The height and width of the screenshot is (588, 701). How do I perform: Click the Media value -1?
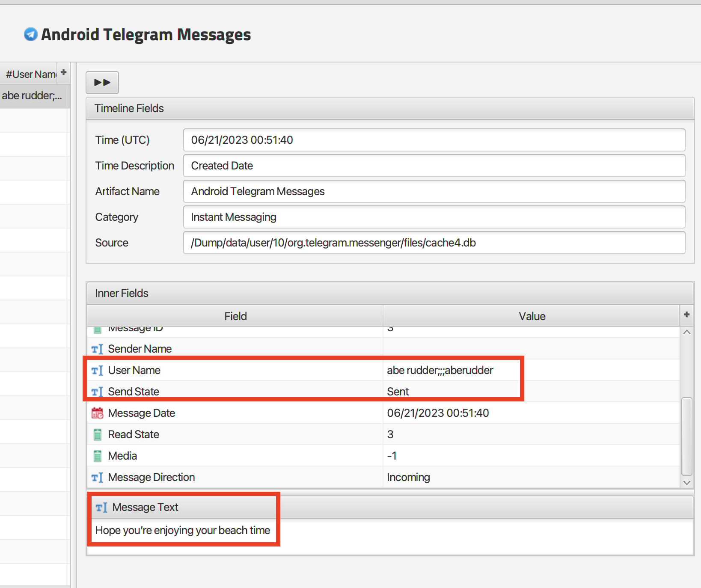pyautogui.click(x=392, y=456)
